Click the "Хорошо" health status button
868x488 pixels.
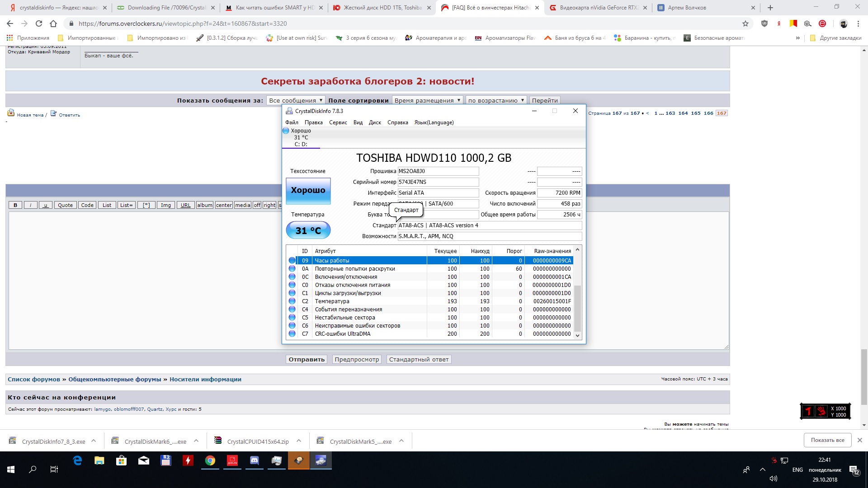click(308, 191)
